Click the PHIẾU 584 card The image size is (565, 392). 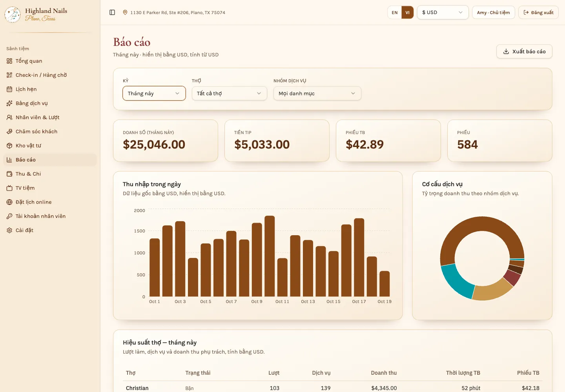pos(500,140)
